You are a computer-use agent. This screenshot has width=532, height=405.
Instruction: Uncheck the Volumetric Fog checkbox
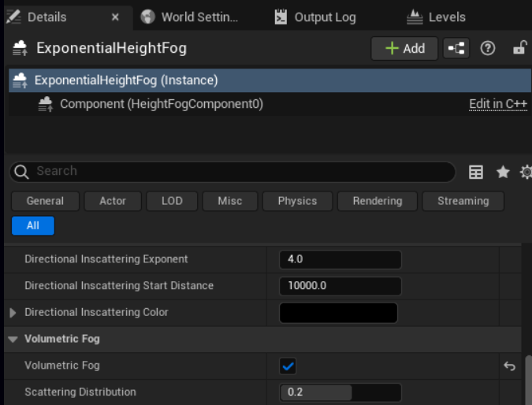pos(288,366)
